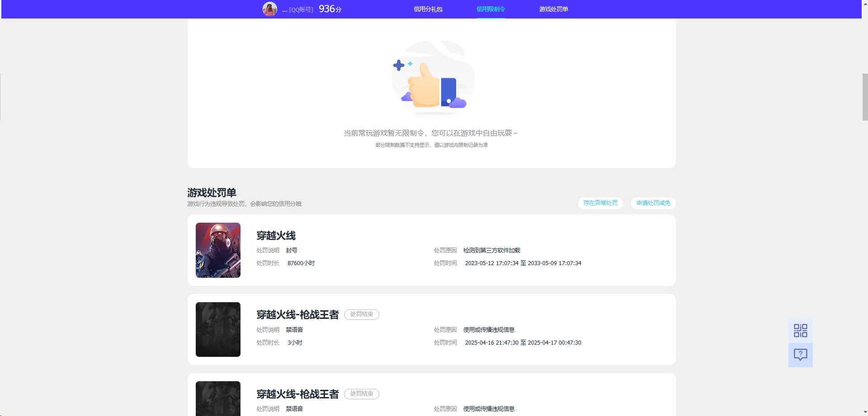Select the 信用限制令 tab
Screen dimensions: 868x416
491,9
